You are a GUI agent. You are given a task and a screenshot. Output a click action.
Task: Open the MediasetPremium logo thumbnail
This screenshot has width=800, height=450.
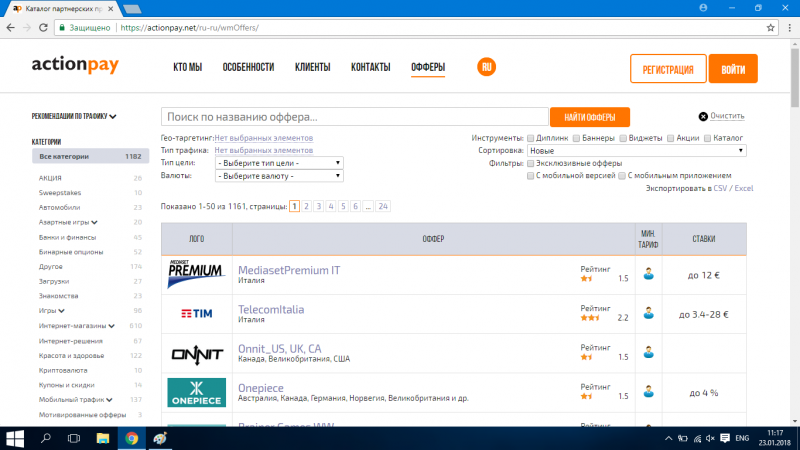(x=196, y=274)
